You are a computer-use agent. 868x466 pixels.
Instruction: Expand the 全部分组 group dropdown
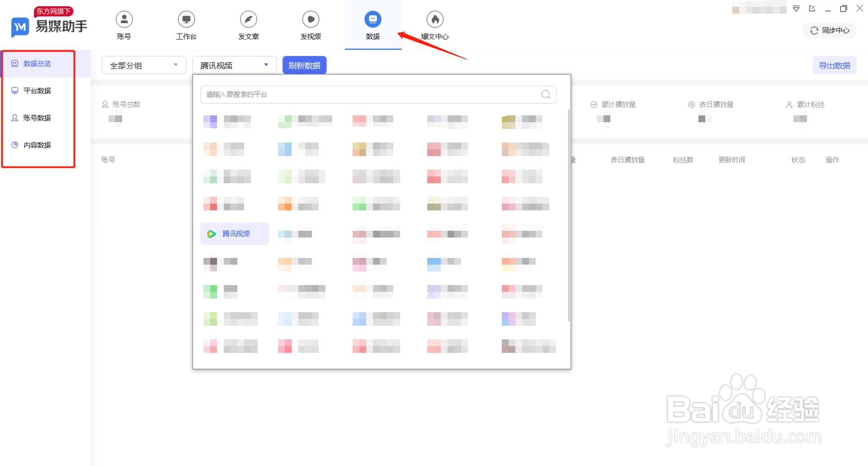143,65
